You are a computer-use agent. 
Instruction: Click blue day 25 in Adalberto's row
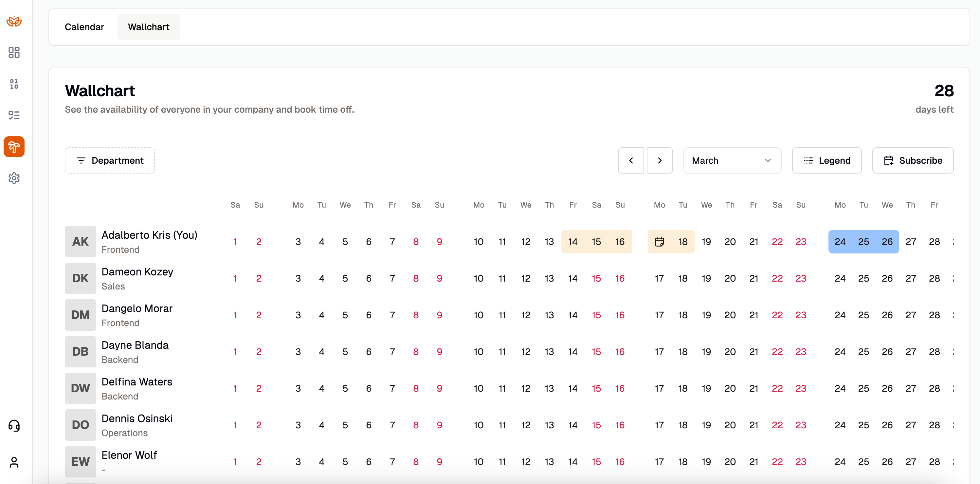863,241
